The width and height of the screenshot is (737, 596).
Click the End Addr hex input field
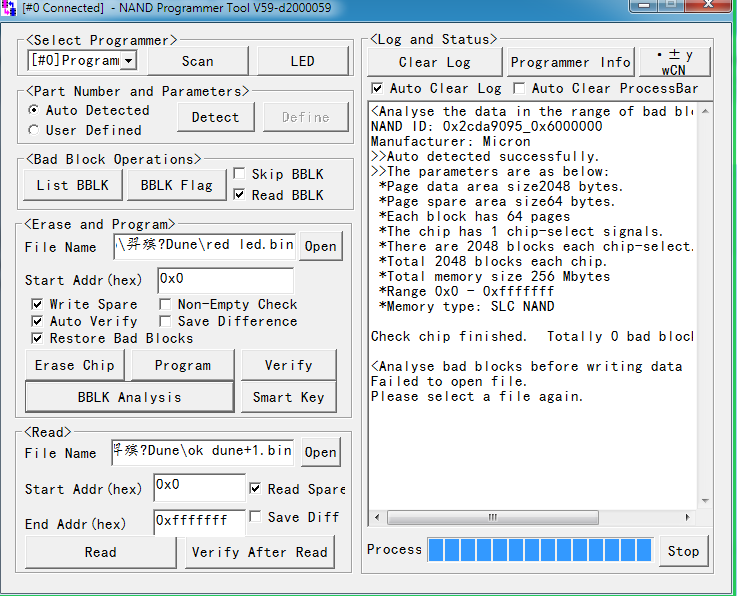click(199, 521)
